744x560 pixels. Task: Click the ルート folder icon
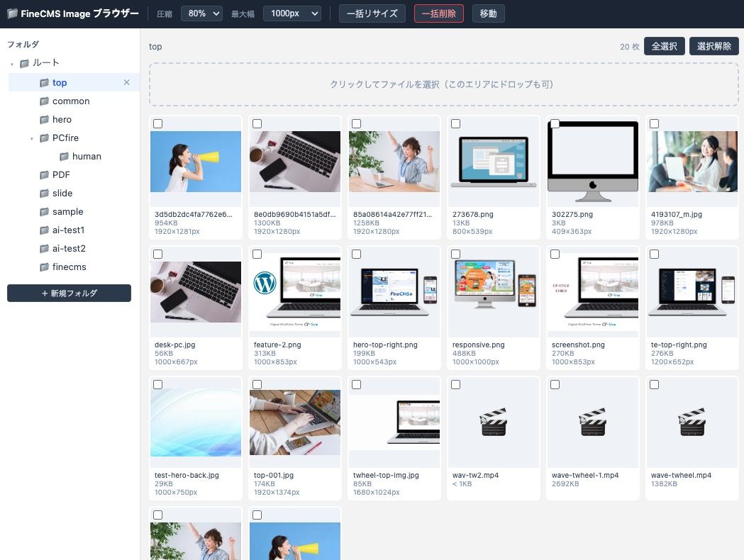coord(25,63)
